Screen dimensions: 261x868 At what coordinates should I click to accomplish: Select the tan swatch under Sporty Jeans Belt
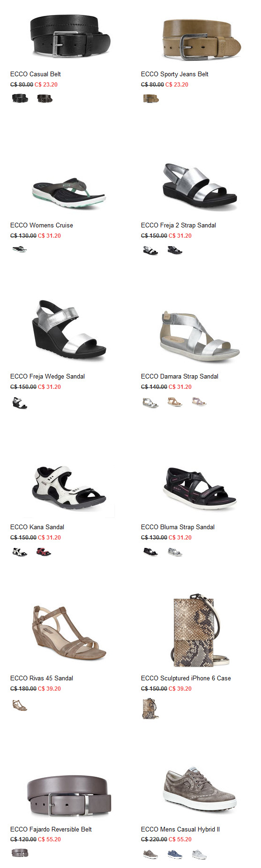pyautogui.click(x=151, y=98)
